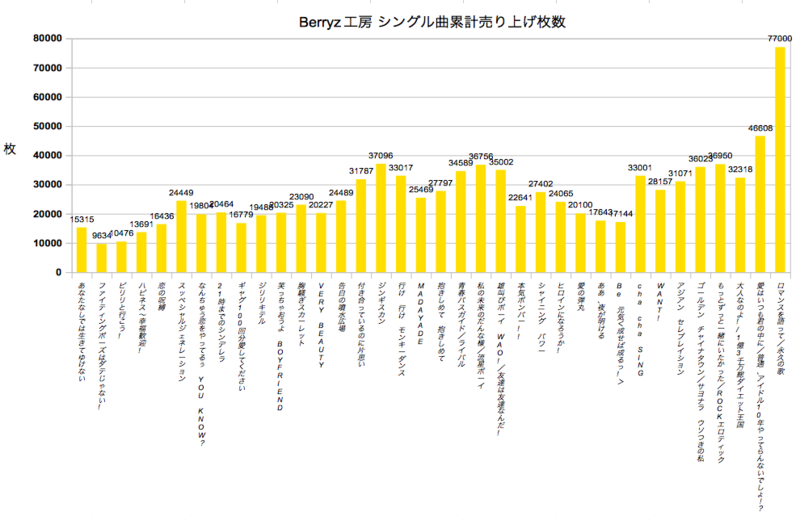Click the data label 24065
This screenshot has height=520, width=800.
[561, 193]
